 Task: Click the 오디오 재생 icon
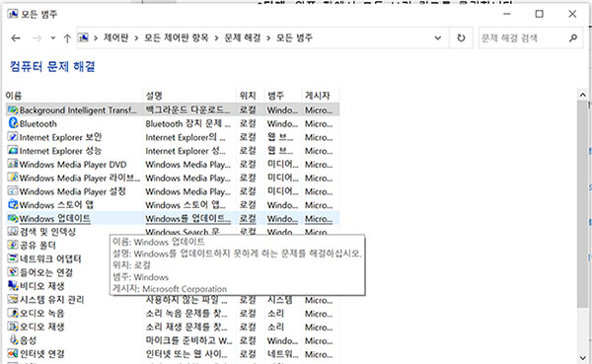pyautogui.click(x=13, y=327)
